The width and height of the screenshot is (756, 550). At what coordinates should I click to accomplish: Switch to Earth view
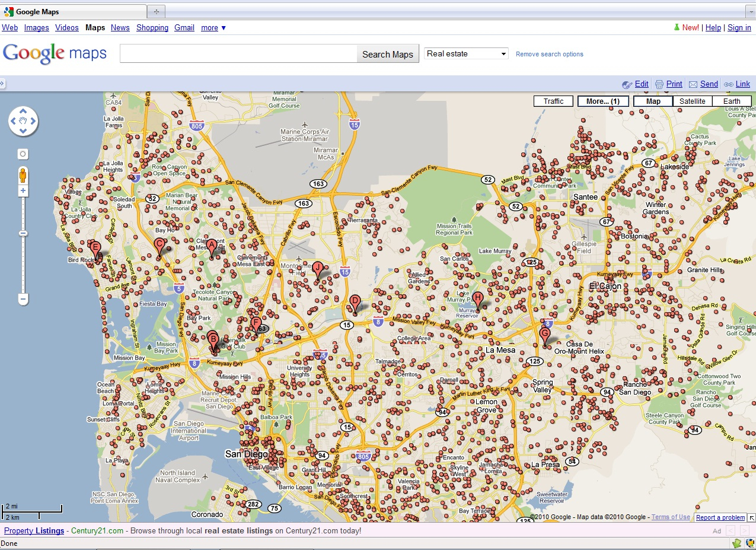click(x=731, y=101)
